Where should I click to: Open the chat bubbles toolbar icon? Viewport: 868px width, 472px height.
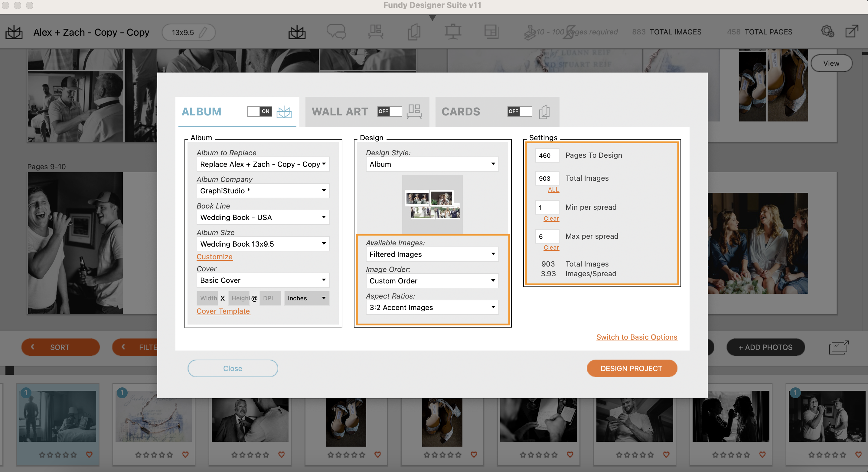point(336,32)
